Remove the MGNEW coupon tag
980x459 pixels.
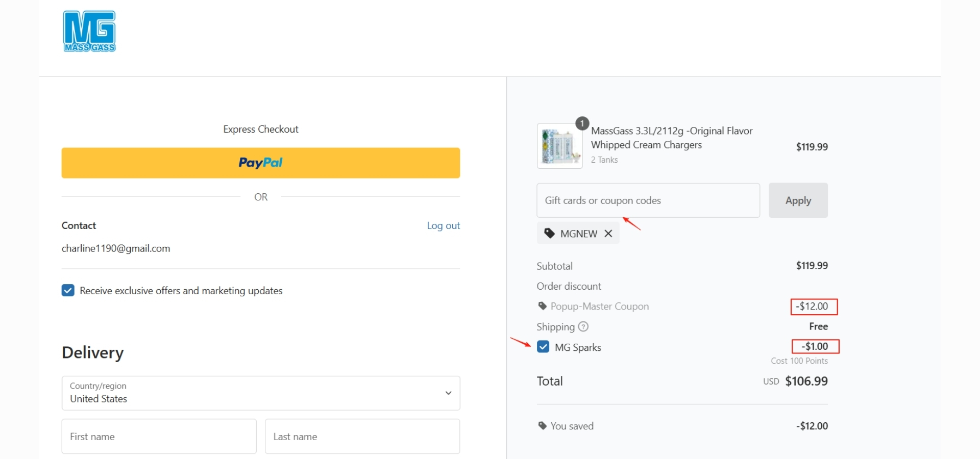(x=608, y=234)
